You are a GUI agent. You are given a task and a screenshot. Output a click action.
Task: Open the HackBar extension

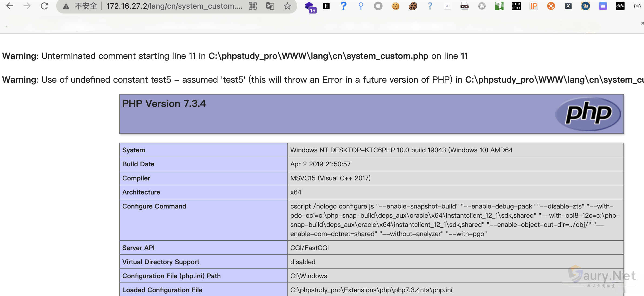tap(326, 6)
